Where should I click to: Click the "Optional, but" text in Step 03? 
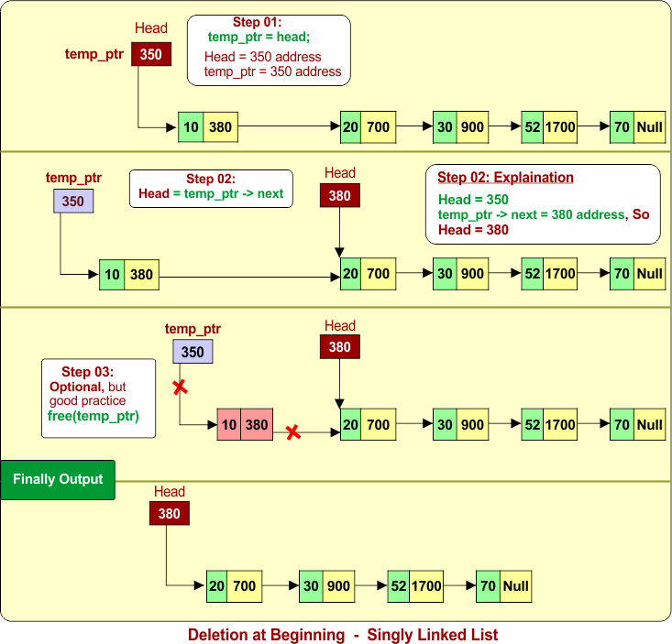87,387
